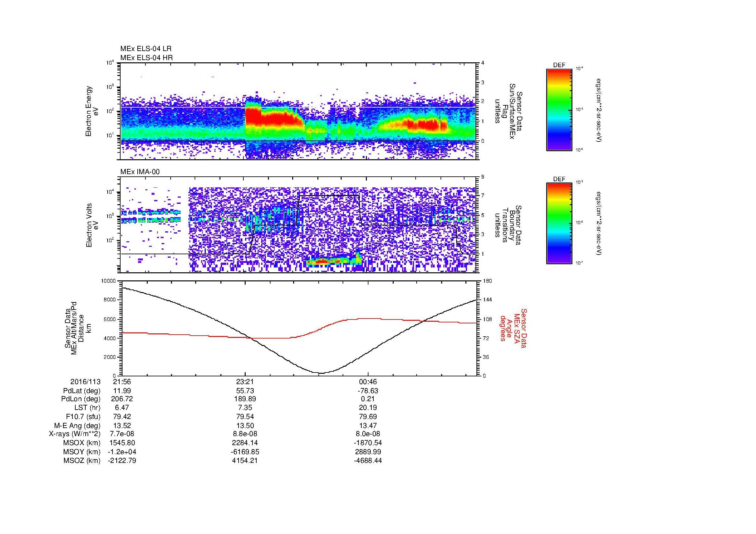The image size is (756, 534).
Task: Click the MSOX value '-1870.54'
Action: point(368,443)
